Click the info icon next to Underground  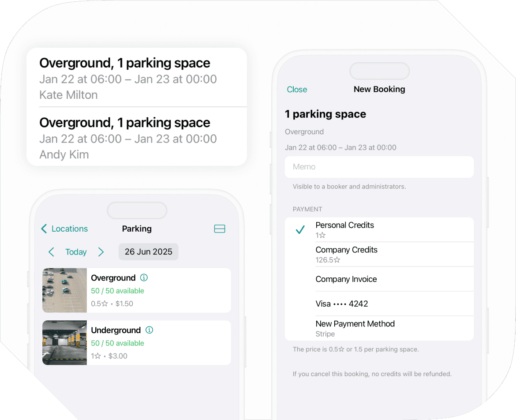click(x=149, y=330)
